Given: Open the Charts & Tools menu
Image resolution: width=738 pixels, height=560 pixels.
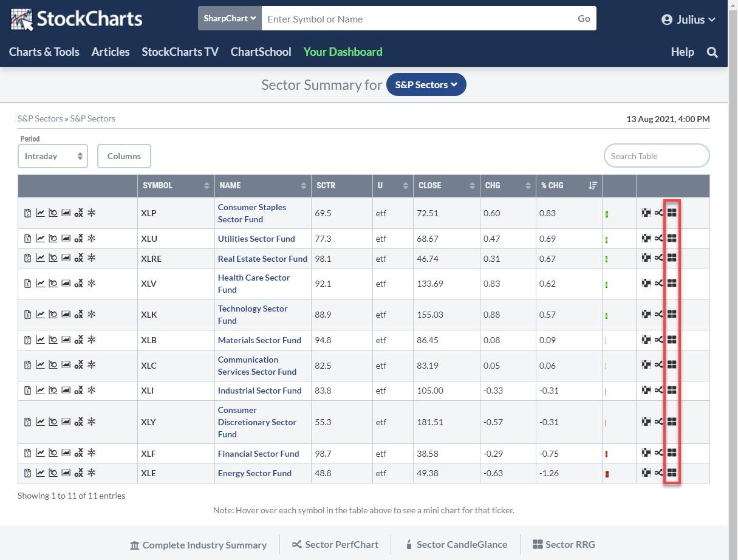Looking at the screenshot, I should [x=44, y=52].
